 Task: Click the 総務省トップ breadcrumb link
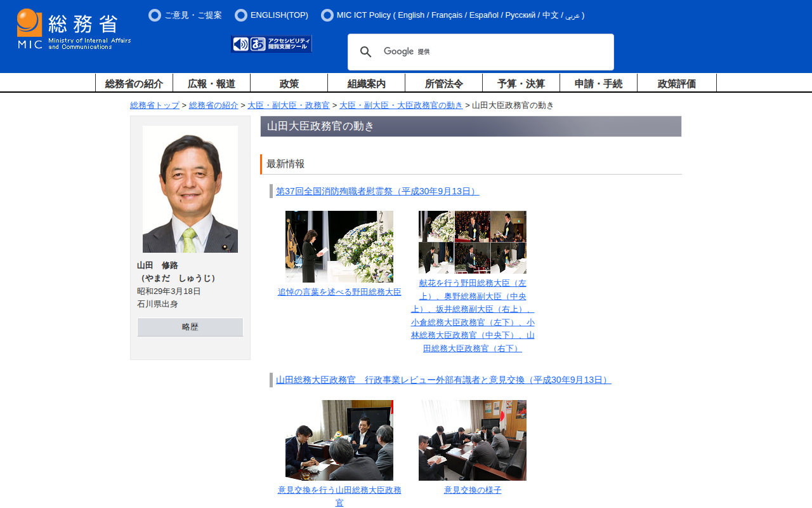click(x=155, y=105)
